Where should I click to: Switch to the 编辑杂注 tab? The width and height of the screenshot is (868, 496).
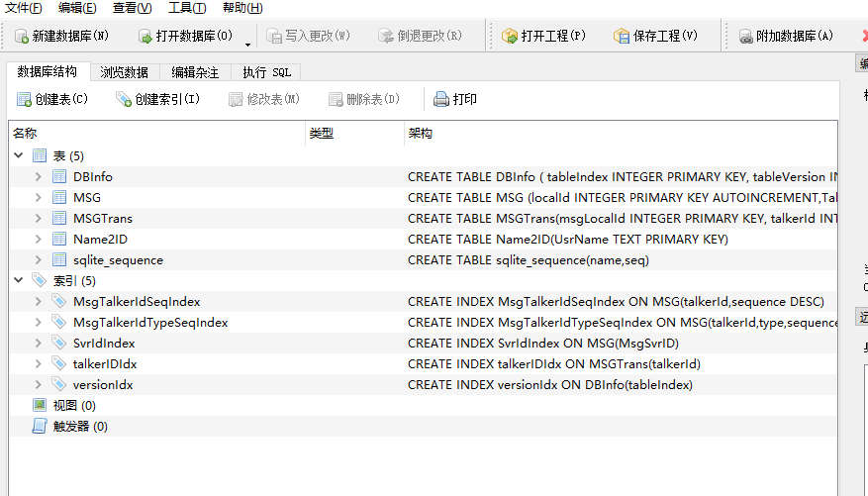[x=195, y=72]
